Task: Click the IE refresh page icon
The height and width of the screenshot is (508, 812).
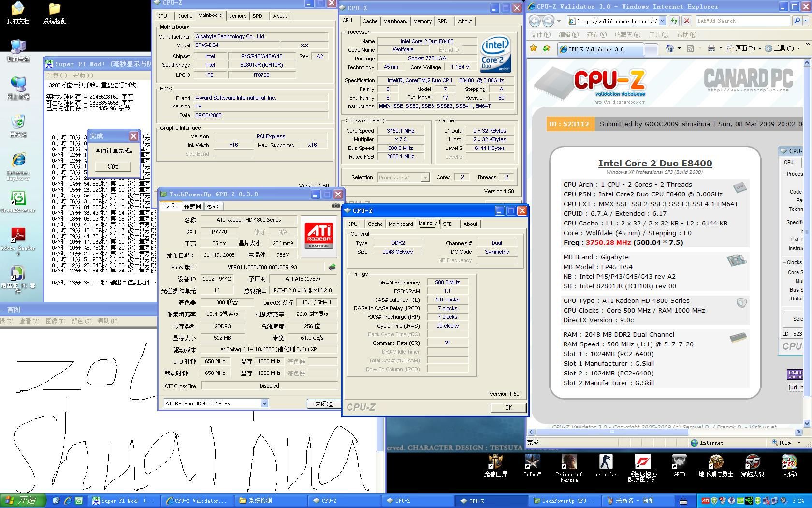Action: click(x=674, y=21)
